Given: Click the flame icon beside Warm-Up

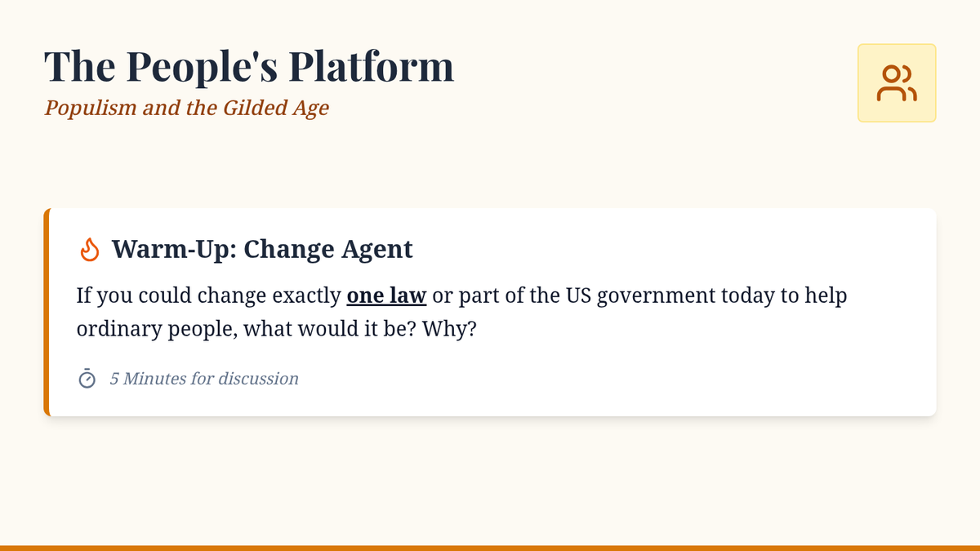Looking at the screenshot, I should pos(90,249).
